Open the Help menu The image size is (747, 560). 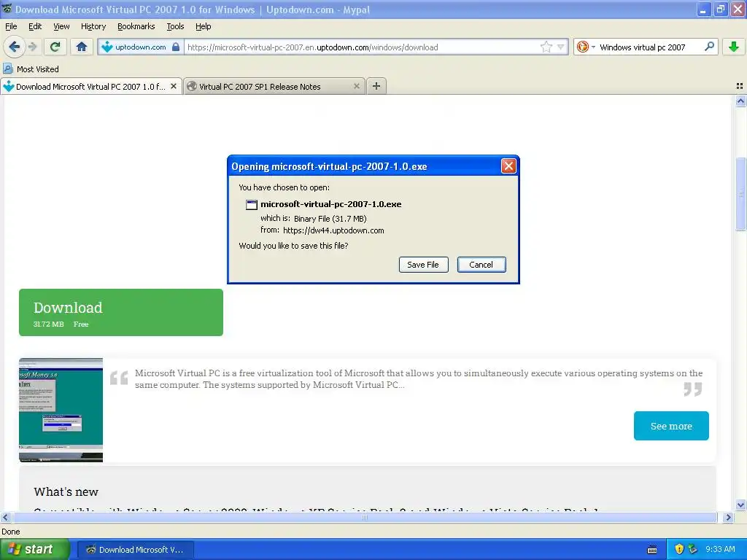[203, 26]
